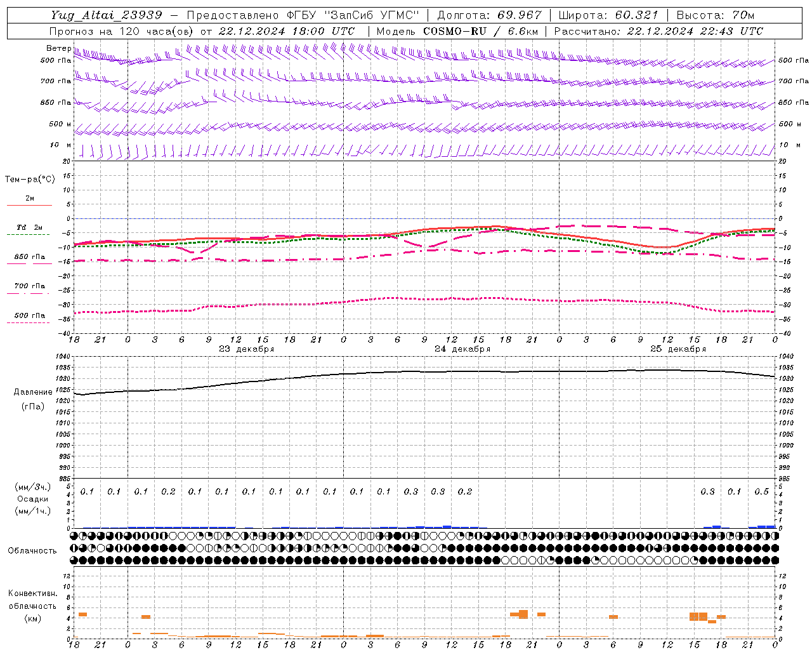Click the 10 м wind level label on left
This screenshot has height=650, width=812.
[61, 145]
